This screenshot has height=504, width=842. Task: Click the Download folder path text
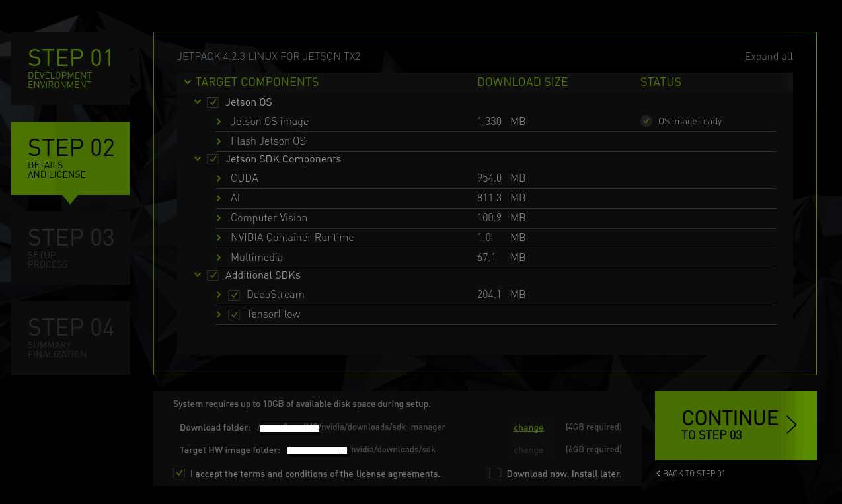tap(351, 427)
